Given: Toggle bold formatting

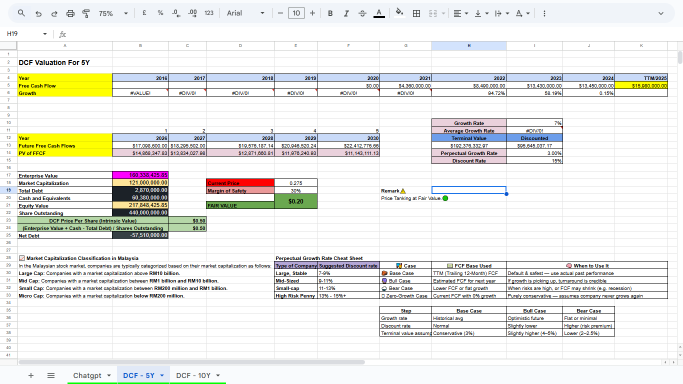Looking at the screenshot, I should 330,13.
